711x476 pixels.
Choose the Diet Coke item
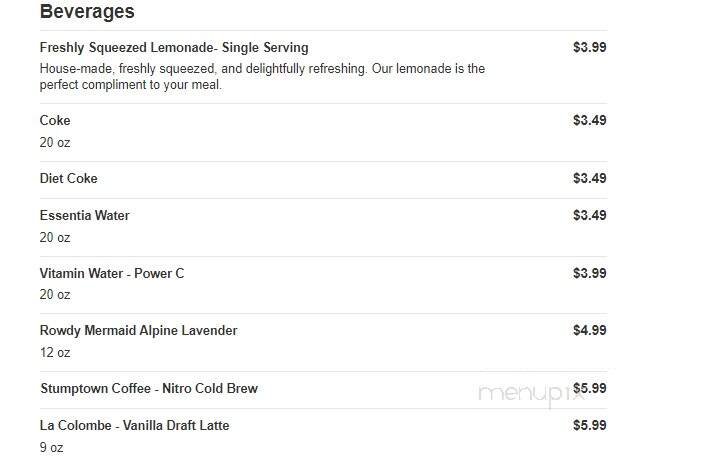coord(68,178)
